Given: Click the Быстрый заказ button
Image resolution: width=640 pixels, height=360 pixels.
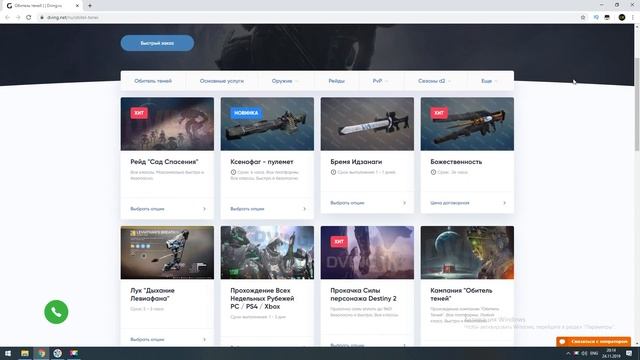Looking at the screenshot, I should [x=157, y=43].
